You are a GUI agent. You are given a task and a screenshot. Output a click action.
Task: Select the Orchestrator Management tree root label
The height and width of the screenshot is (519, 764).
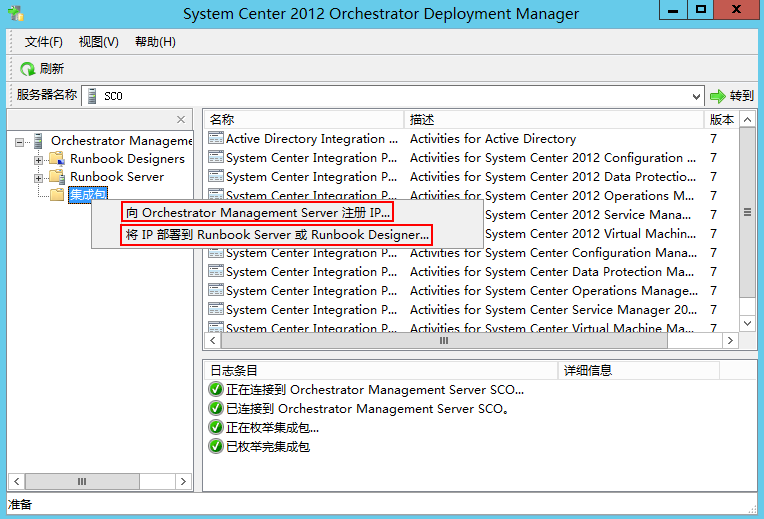pyautogui.click(x=122, y=141)
